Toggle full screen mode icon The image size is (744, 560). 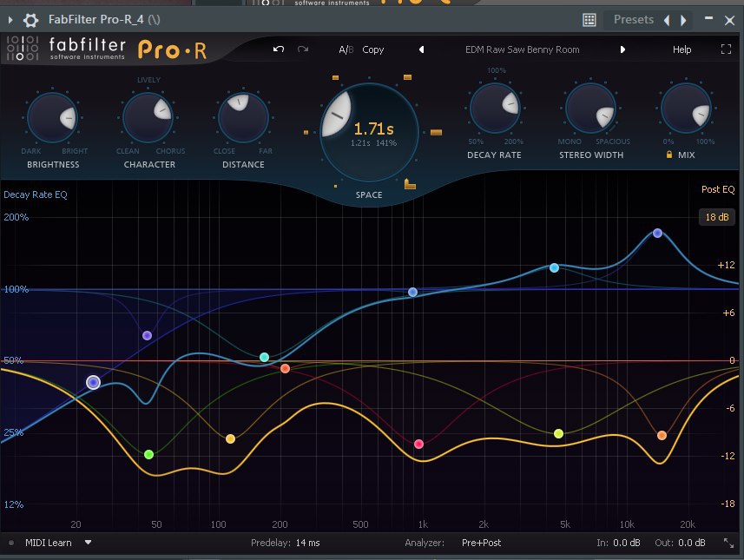coord(726,49)
